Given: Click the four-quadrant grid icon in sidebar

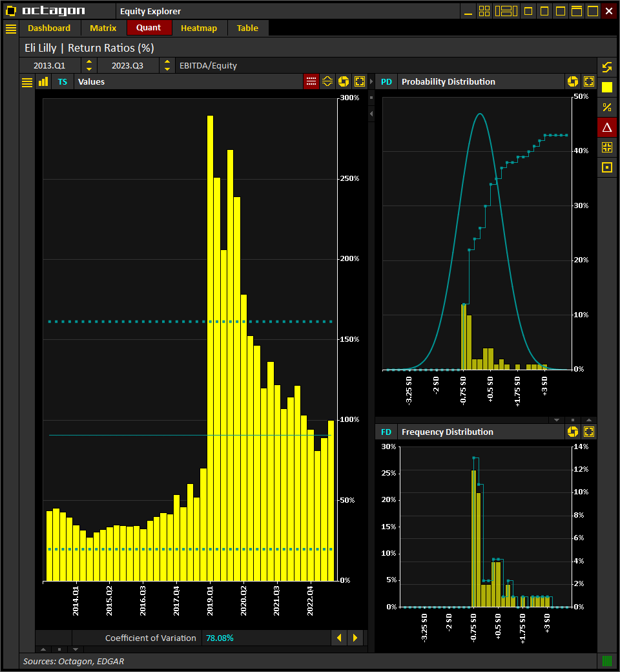Looking at the screenshot, I should coord(607,147).
